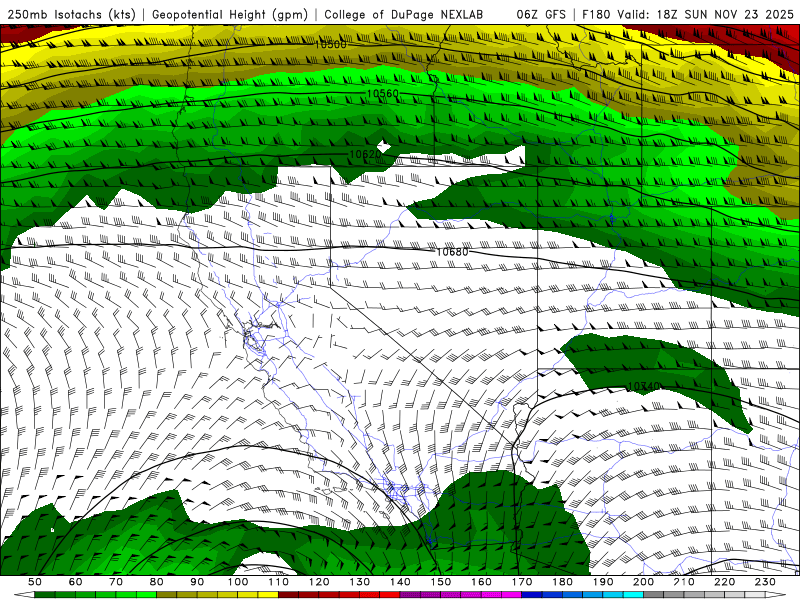Click the 110 value on the color scale
Screen dimensions: 800x600
pyautogui.click(x=279, y=582)
